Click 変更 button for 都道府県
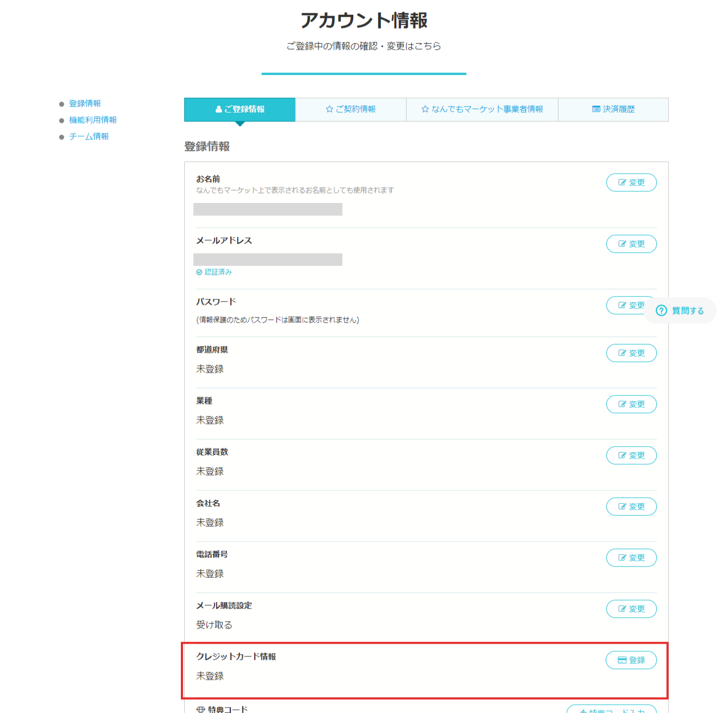The height and width of the screenshot is (713, 728). click(x=631, y=353)
